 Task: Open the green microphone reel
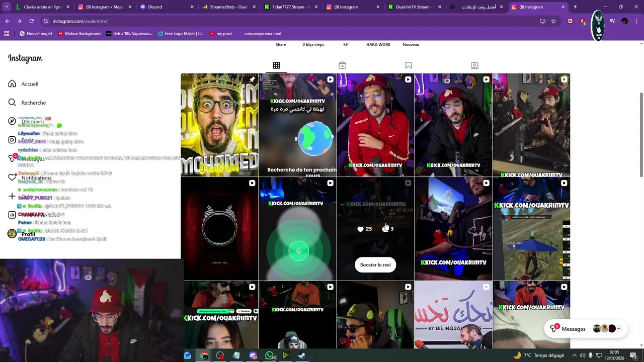pos(297,229)
